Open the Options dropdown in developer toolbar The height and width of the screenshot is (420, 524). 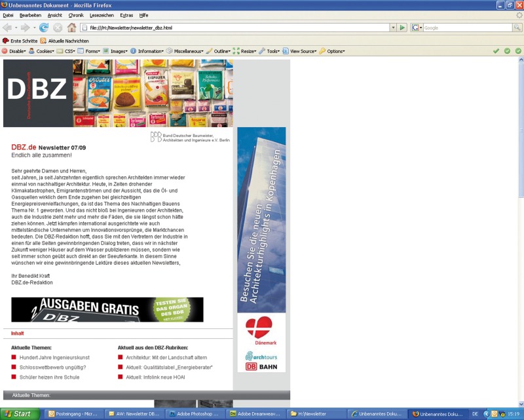coord(332,51)
